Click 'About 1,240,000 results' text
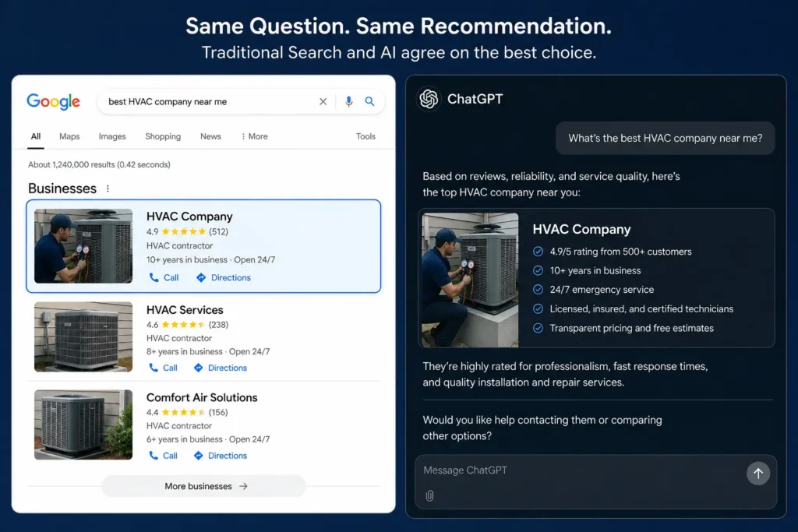Image resolution: width=798 pixels, height=532 pixels. [99, 165]
